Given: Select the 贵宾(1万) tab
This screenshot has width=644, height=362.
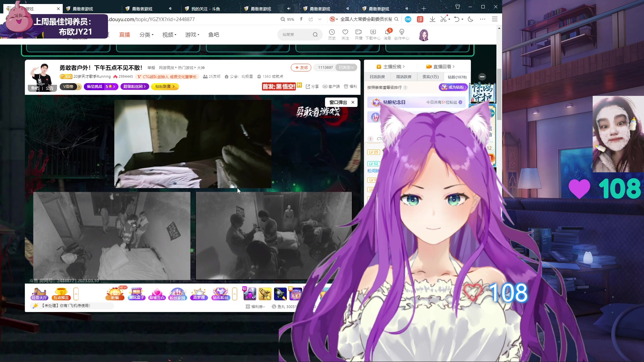Looking at the screenshot, I should pyautogui.click(x=430, y=77).
